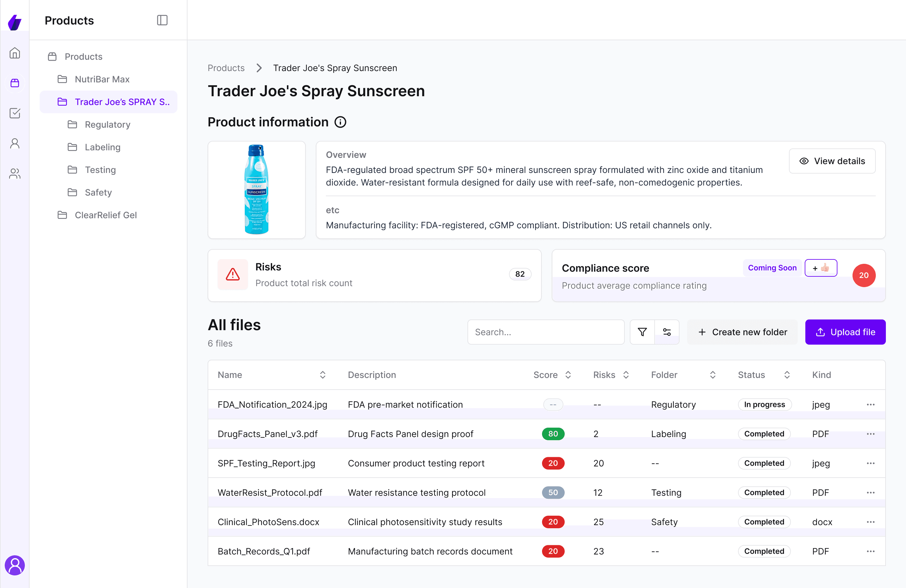Click View details eye button

click(x=832, y=161)
